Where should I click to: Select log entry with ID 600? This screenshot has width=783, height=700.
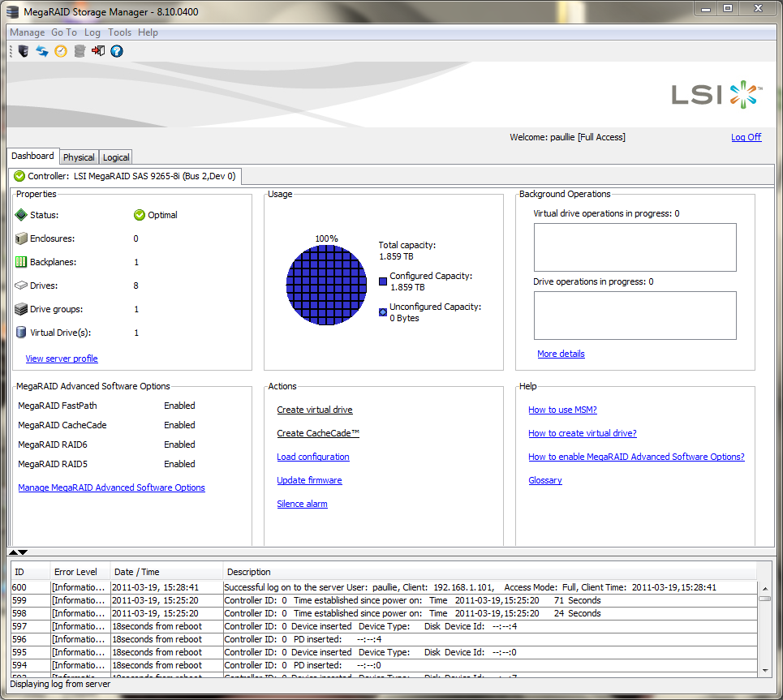tap(19, 587)
